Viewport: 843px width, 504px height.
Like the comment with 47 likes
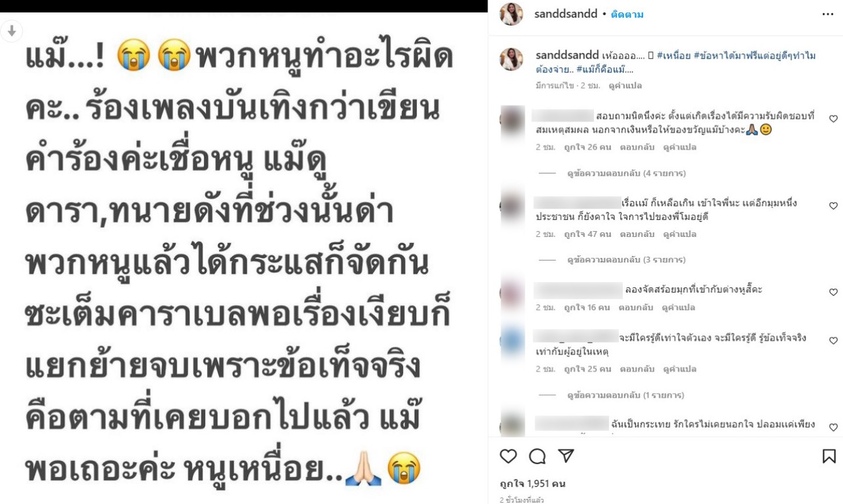tap(833, 206)
